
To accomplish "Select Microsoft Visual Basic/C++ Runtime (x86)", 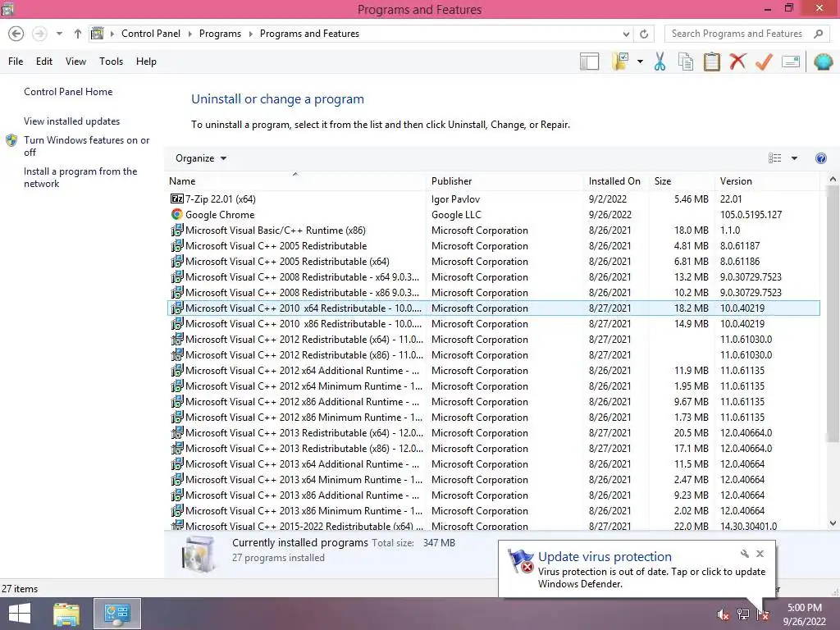I will coord(494,231).
